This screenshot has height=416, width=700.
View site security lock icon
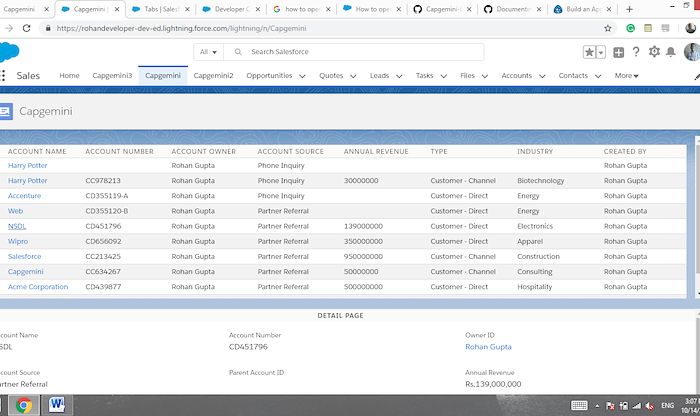(48, 28)
